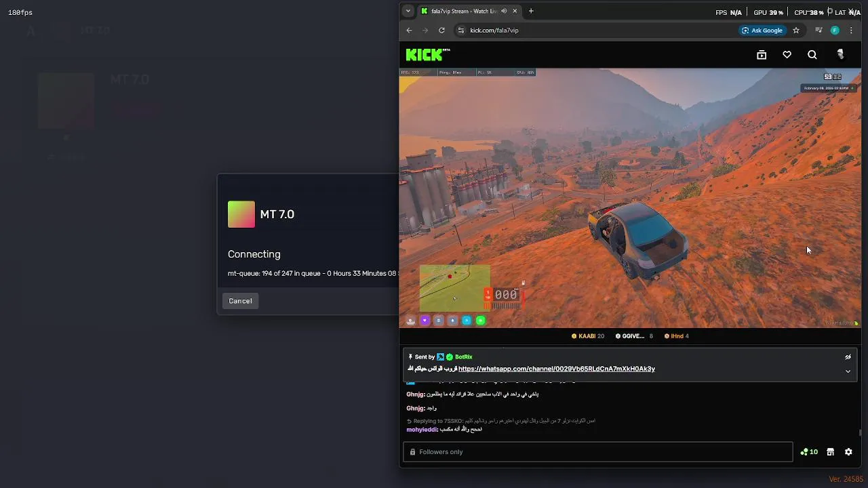Open Kick search magnifier icon
868x488 pixels.
[x=812, y=55]
